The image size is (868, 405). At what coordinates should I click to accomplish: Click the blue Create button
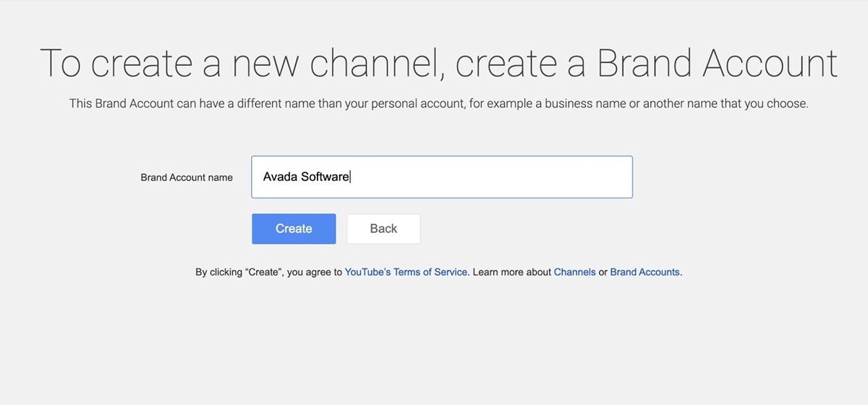[294, 229]
